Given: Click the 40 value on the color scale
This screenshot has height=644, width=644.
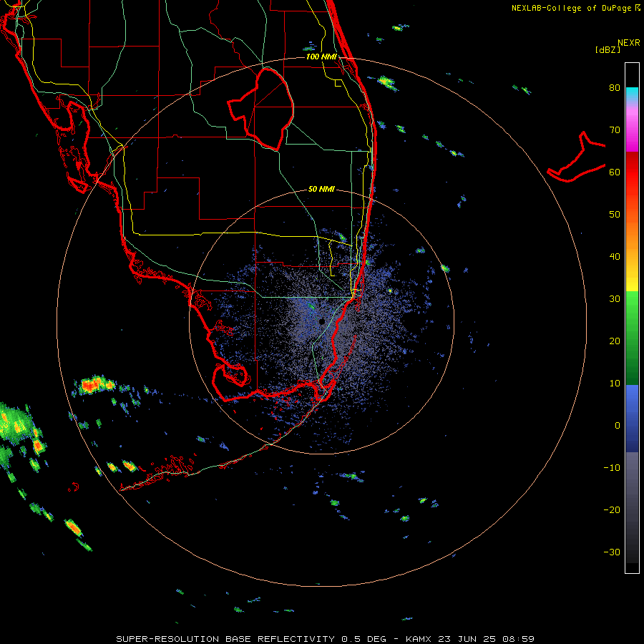Looking at the screenshot, I should click(x=615, y=257).
